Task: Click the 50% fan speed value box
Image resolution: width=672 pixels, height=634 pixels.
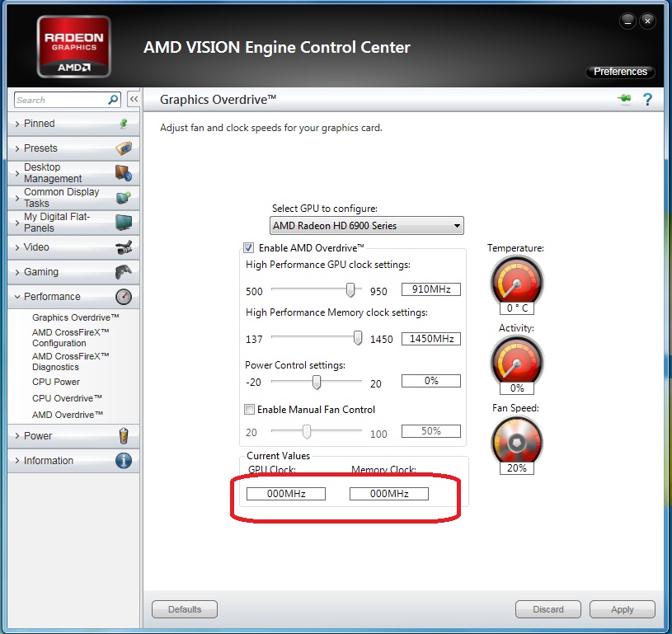Action: (431, 431)
